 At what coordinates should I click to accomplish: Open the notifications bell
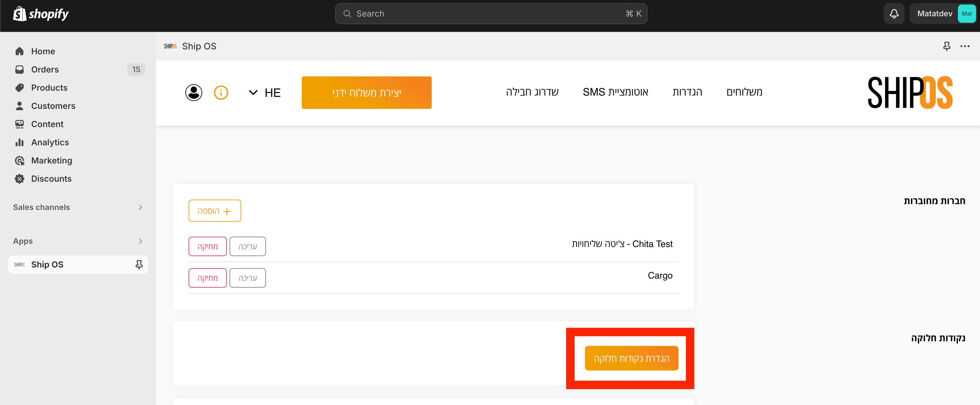coord(894,14)
